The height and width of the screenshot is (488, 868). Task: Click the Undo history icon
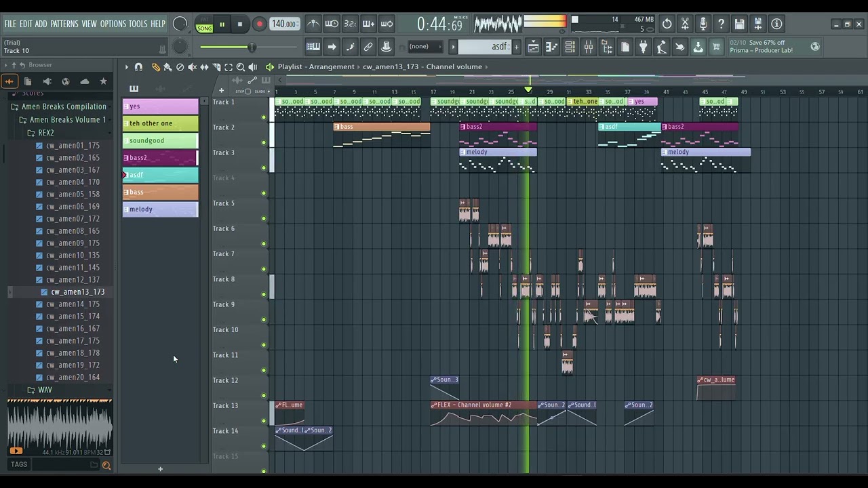pyautogui.click(x=667, y=24)
